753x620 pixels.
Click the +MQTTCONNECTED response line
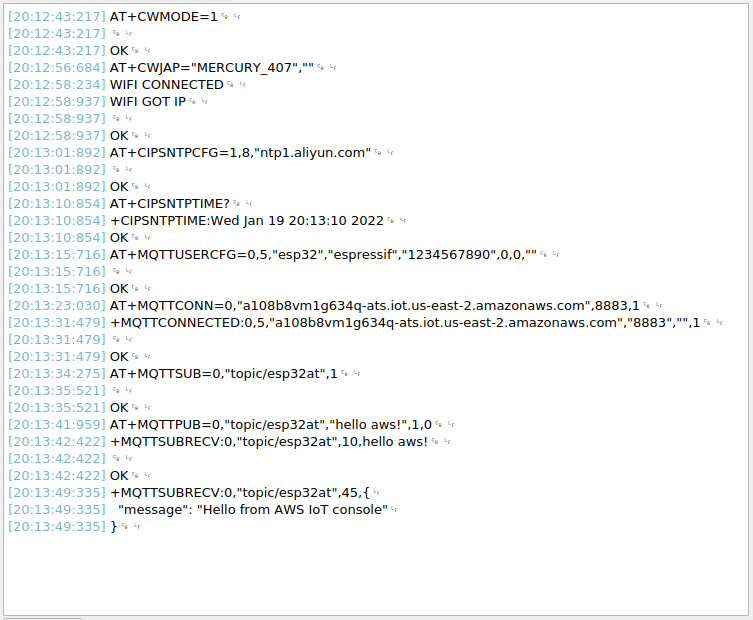(404, 323)
